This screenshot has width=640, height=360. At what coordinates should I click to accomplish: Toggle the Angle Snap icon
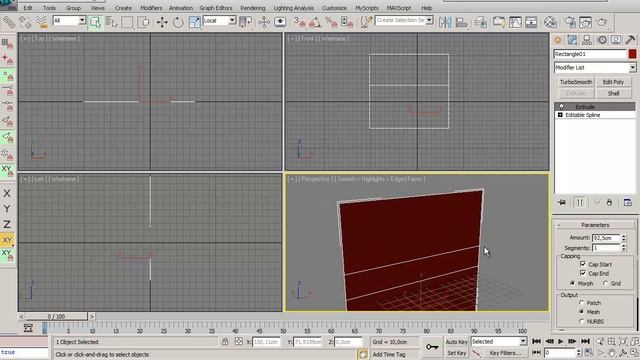[x=315, y=22]
